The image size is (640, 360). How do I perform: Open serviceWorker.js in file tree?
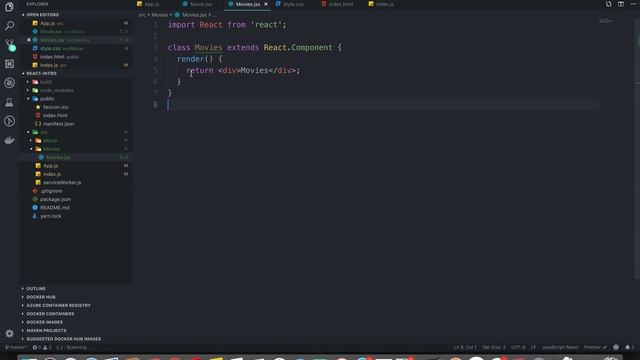tap(62, 182)
